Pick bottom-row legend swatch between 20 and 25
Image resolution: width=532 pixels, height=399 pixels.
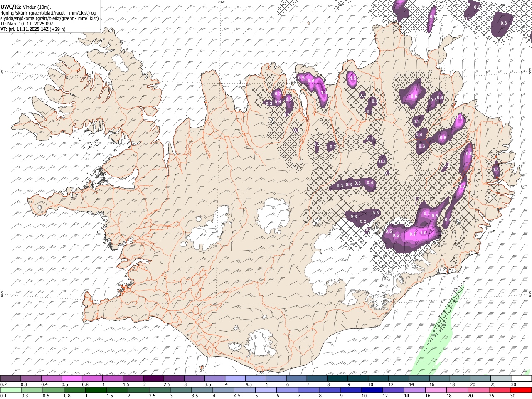coord(478,390)
